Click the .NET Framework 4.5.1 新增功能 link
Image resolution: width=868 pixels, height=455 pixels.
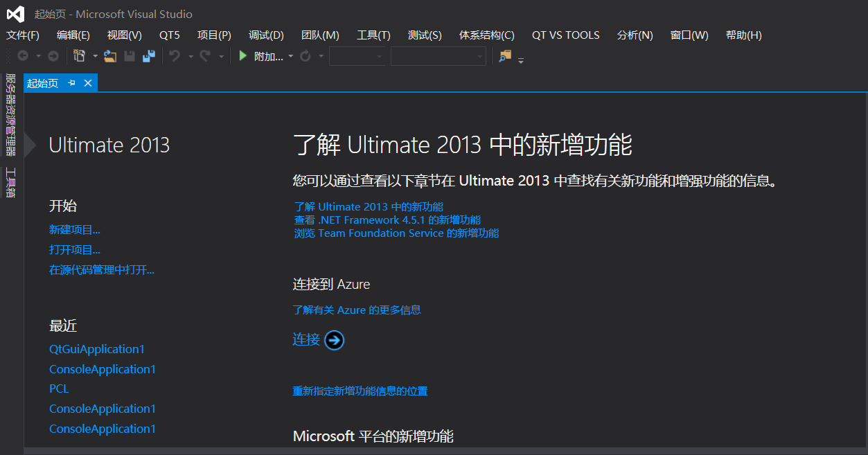point(387,220)
